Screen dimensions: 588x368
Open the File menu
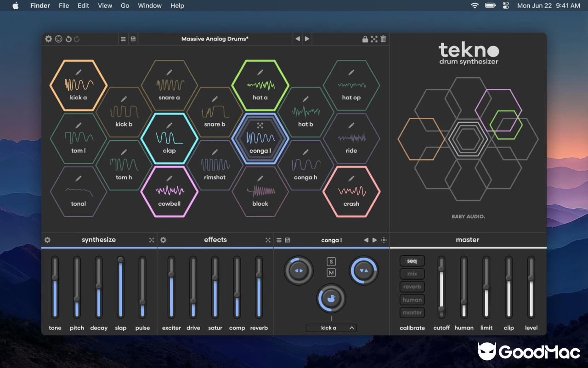pyautogui.click(x=64, y=6)
